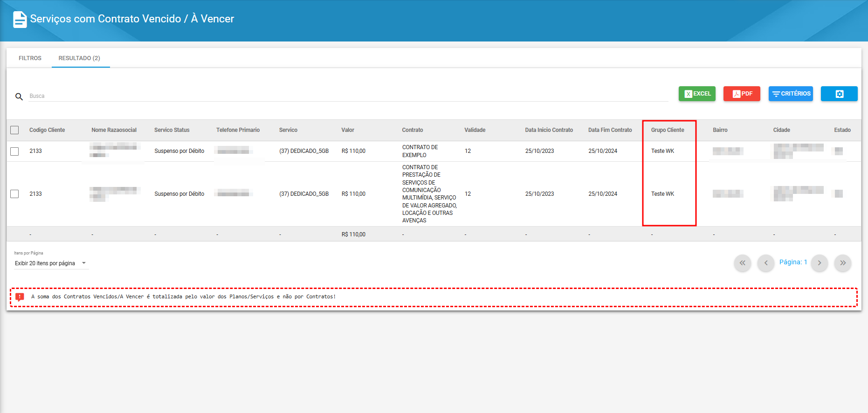Toggle the select-all checkbox in the header
The width and height of the screenshot is (868, 413).
pyautogui.click(x=14, y=130)
